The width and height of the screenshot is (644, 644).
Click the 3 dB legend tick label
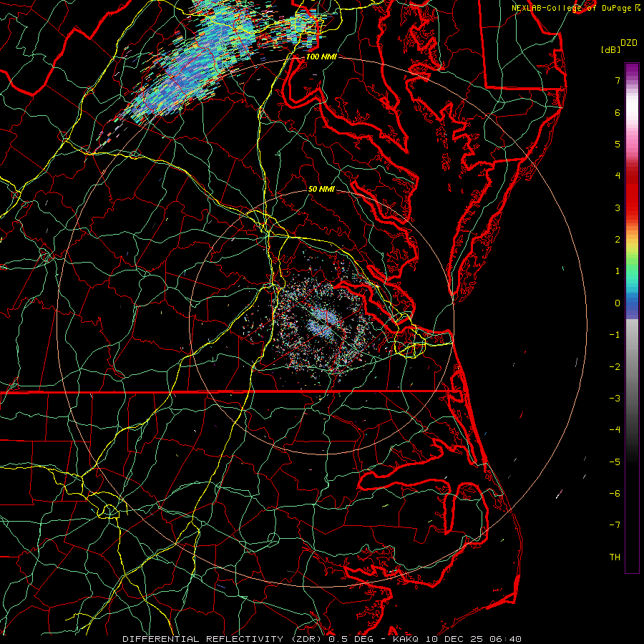(618, 208)
